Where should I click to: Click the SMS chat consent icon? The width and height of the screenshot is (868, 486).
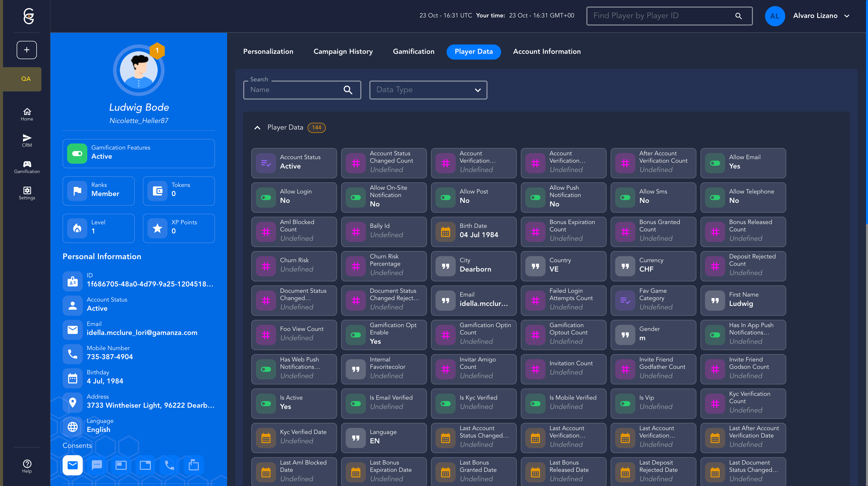[x=97, y=466]
